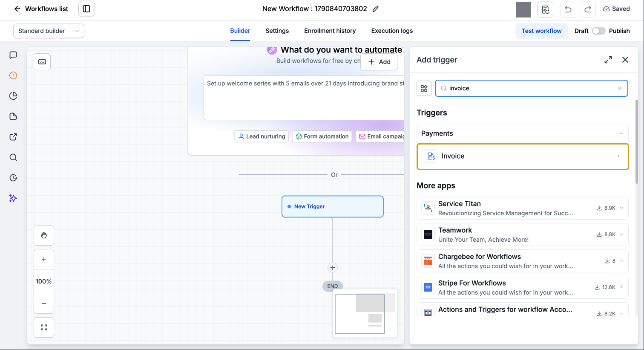Viewport: 644px width, 350px height.
Task: Choose the Form automation suggestion
Action: tap(322, 136)
